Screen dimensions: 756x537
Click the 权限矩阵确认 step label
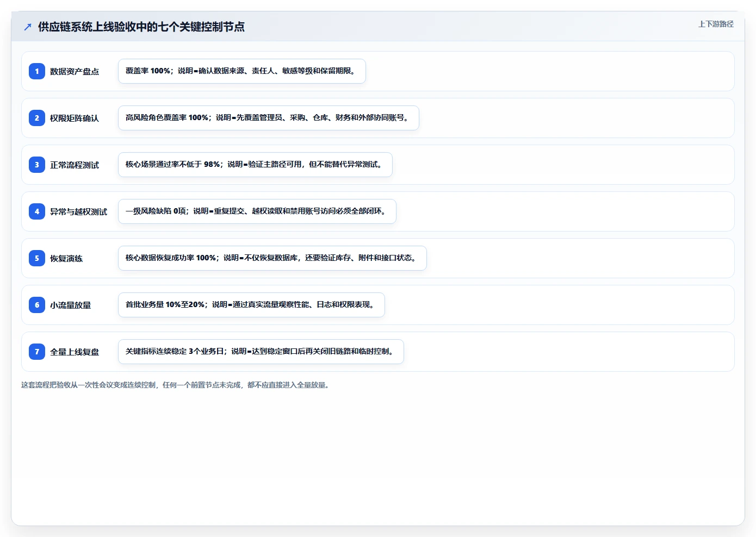75,118
